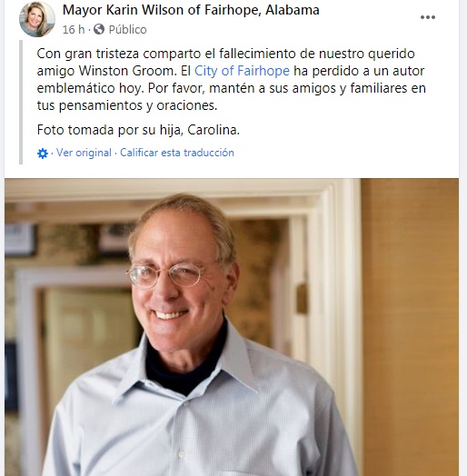Viewport: 467px width, 476px height.
Task: Click the line 'Foto tomada por su hija, Carolina.'
Action: click(x=138, y=130)
